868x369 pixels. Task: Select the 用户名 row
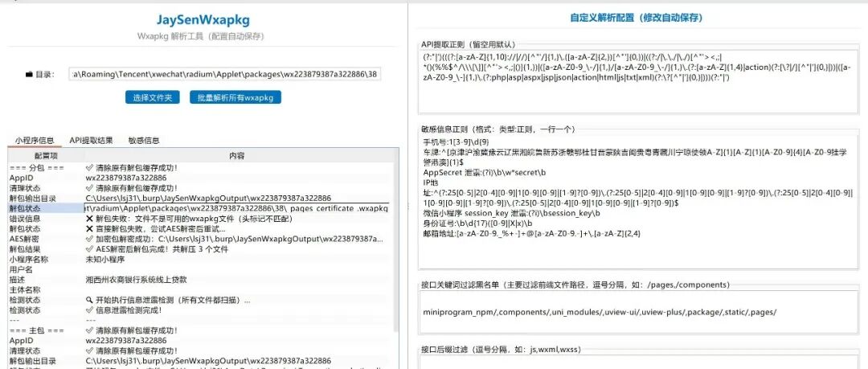(x=199, y=269)
